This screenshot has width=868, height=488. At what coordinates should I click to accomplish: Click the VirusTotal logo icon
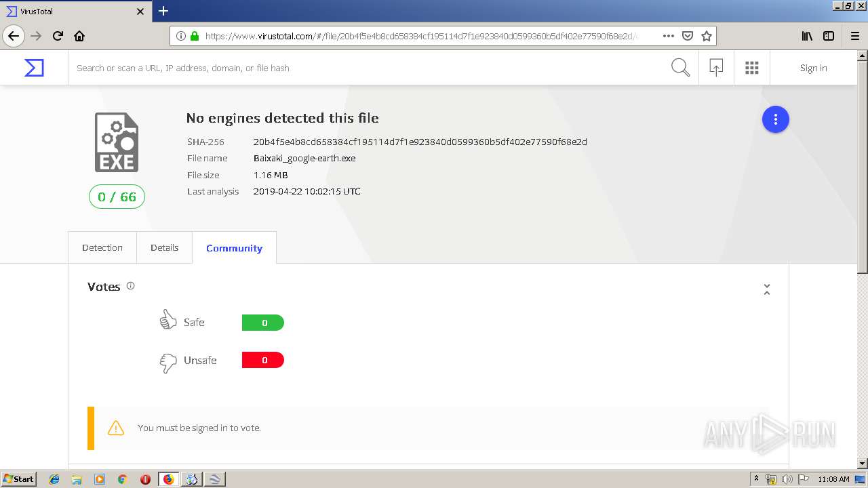tap(34, 68)
